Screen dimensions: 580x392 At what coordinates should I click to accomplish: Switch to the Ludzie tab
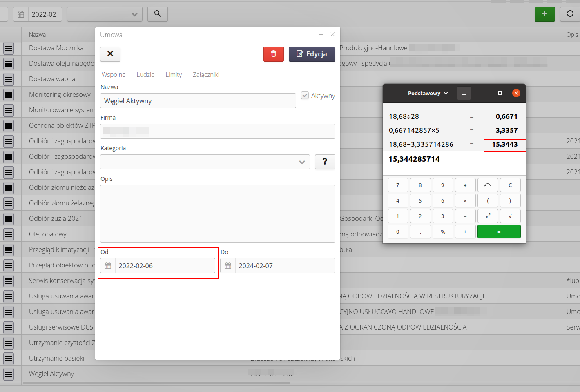click(145, 75)
